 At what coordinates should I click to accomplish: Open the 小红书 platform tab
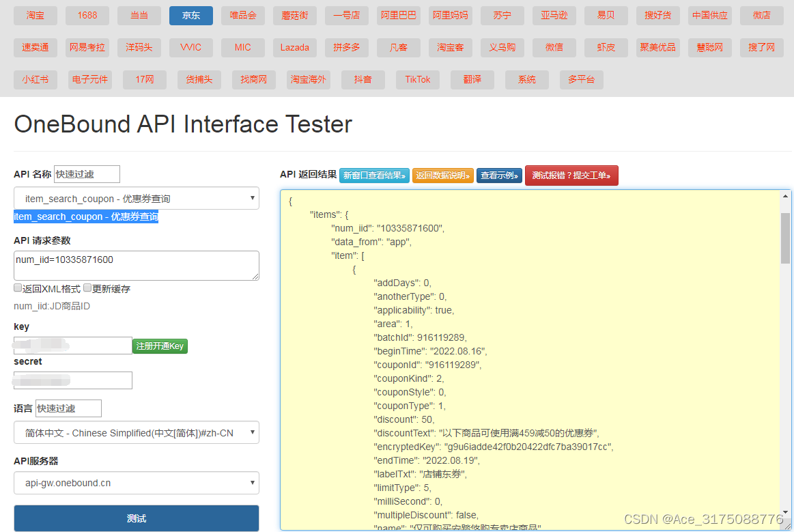(36, 79)
